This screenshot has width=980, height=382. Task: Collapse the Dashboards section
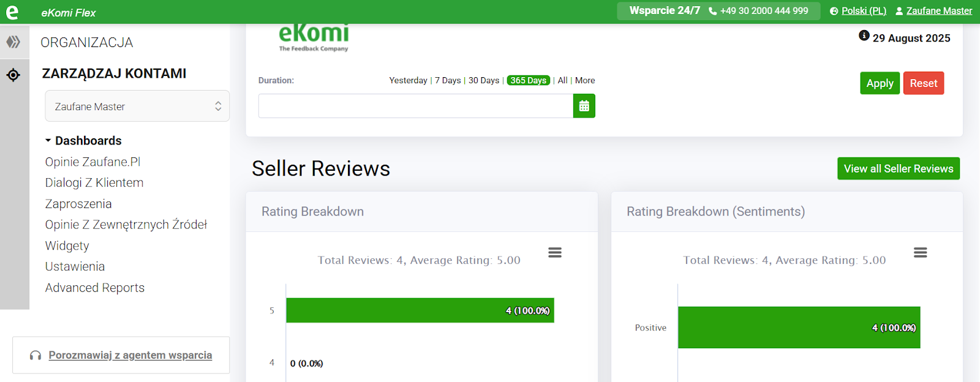[x=48, y=141]
